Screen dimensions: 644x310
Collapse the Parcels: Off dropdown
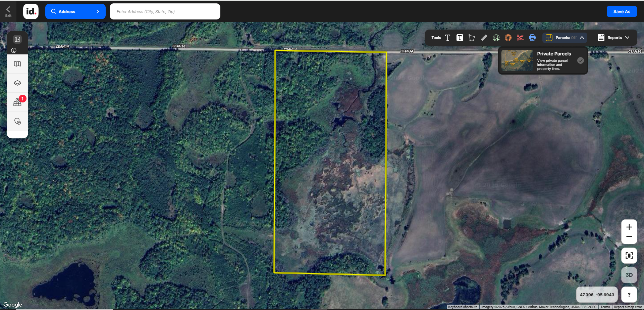pos(565,38)
